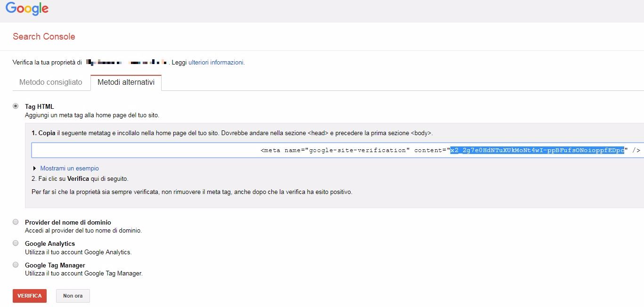Screen dimensions: 644x307
Task: Open the ulteriori informazioni link
Action: (216, 62)
